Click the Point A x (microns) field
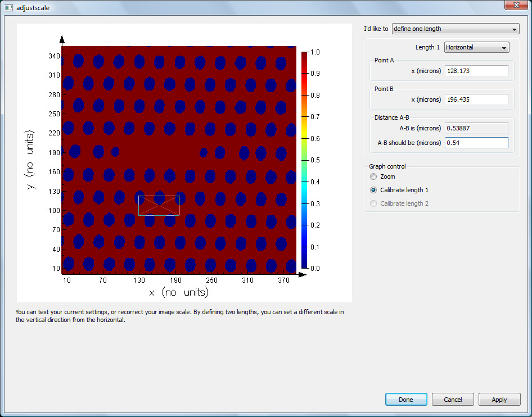The image size is (532, 417). [476, 71]
